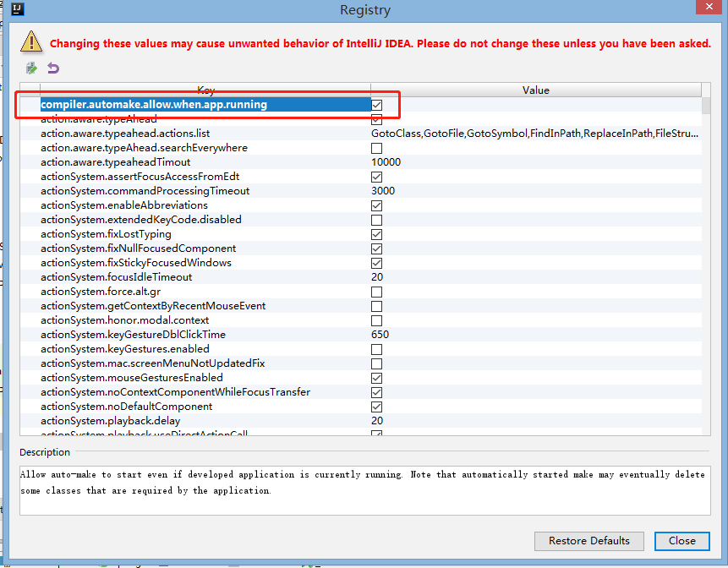Select actionSystem.enableAbbreviations key
The height and width of the screenshot is (568, 728).
124,205
